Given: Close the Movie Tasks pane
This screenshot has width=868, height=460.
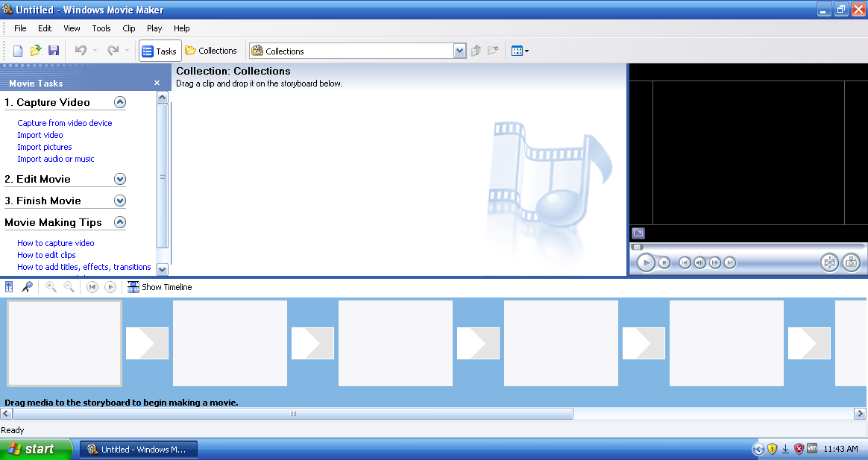Looking at the screenshot, I should coord(157,83).
